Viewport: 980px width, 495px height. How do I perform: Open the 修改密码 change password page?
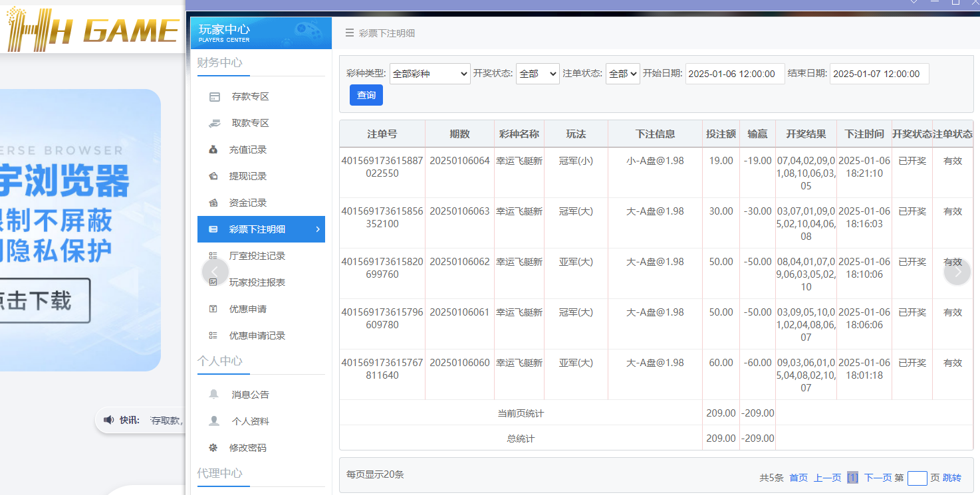[248, 447]
